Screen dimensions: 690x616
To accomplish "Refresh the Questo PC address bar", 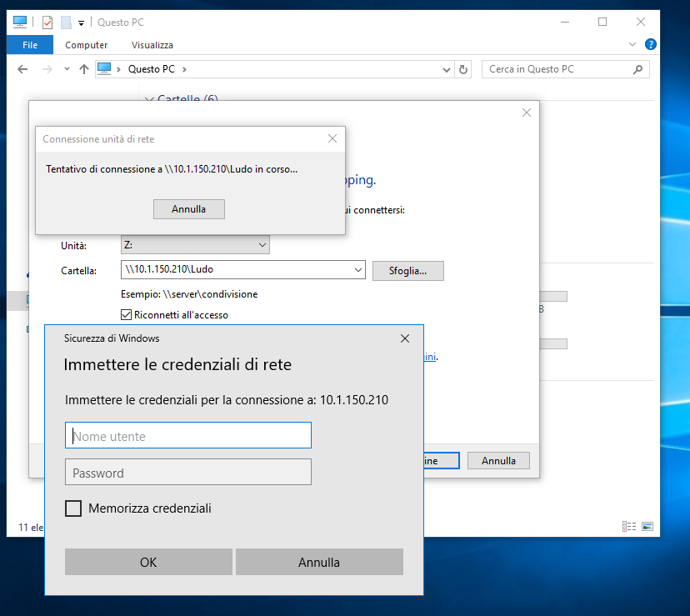I will click(463, 69).
